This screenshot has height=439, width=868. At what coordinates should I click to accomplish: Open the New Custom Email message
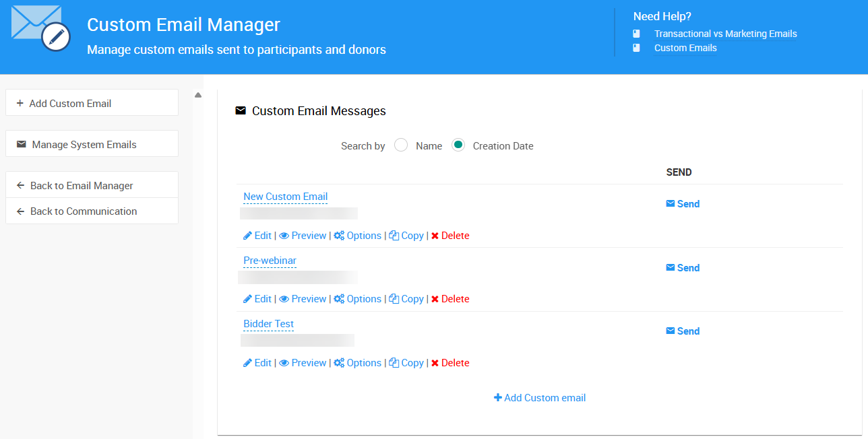click(285, 197)
